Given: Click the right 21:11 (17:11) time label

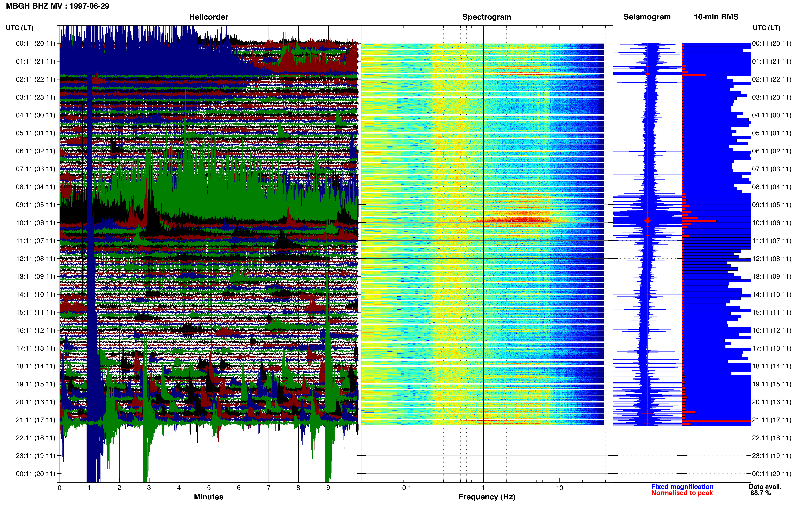Looking at the screenshot, I should [772, 420].
